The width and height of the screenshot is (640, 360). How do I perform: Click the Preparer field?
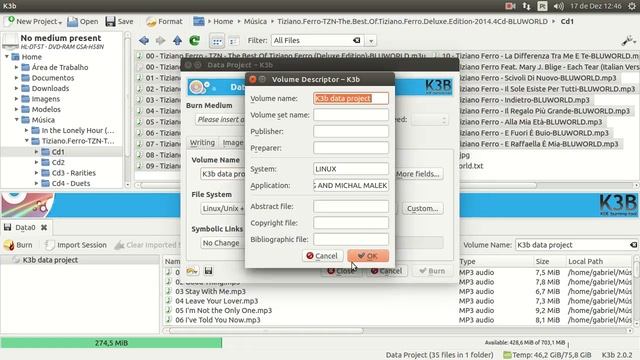click(351, 148)
